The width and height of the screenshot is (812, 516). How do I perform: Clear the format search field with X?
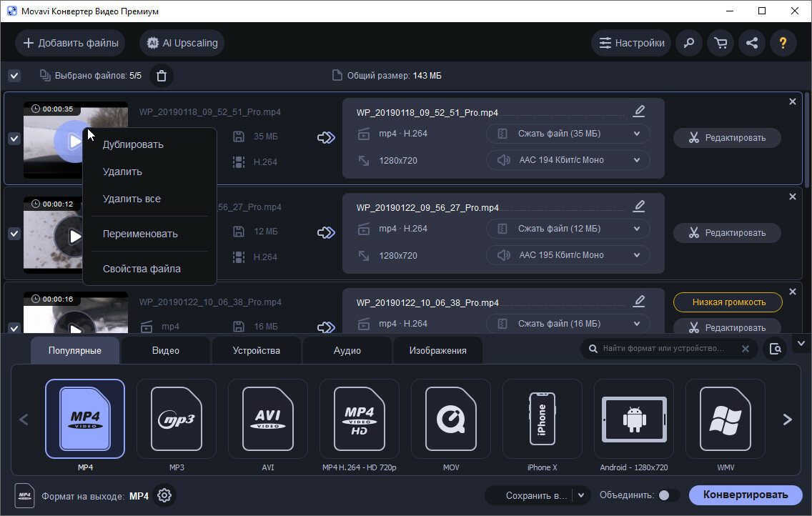point(746,349)
